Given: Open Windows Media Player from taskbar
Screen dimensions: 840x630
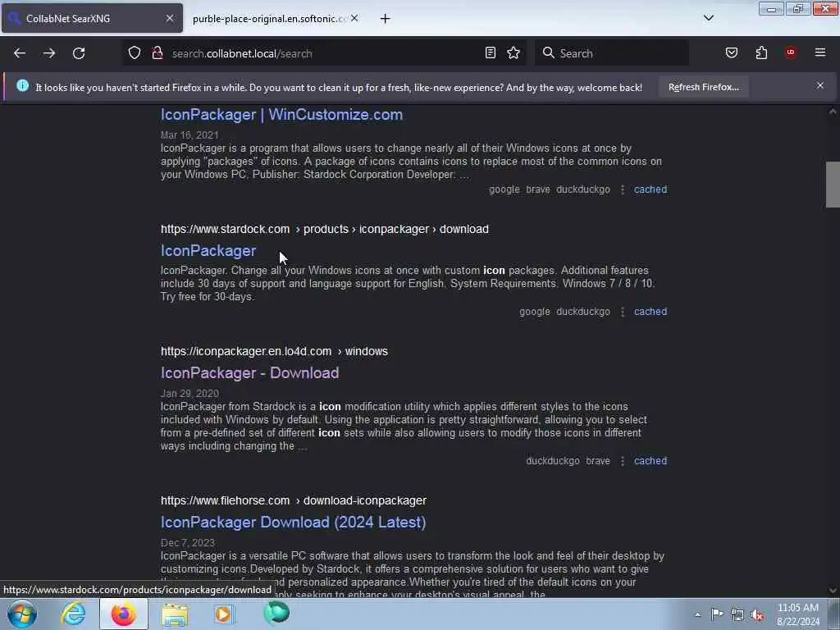Looking at the screenshot, I should tap(225, 614).
